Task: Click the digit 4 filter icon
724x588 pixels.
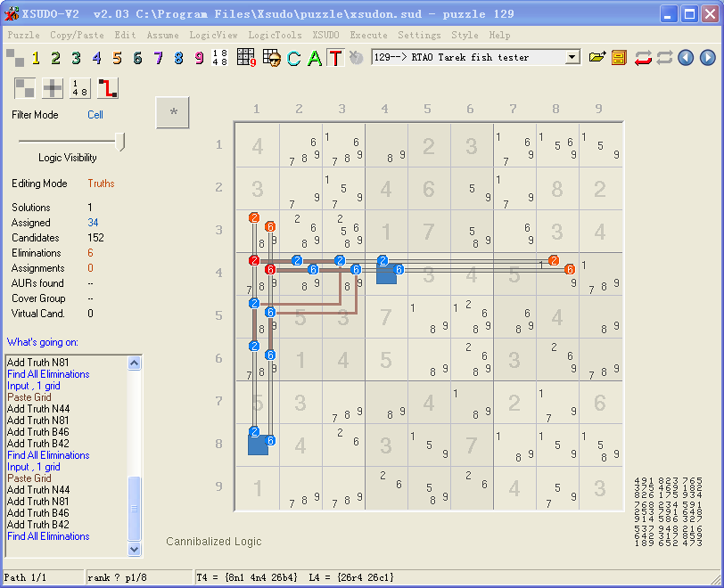Action: pyautogui.click(x=96, y=58)
